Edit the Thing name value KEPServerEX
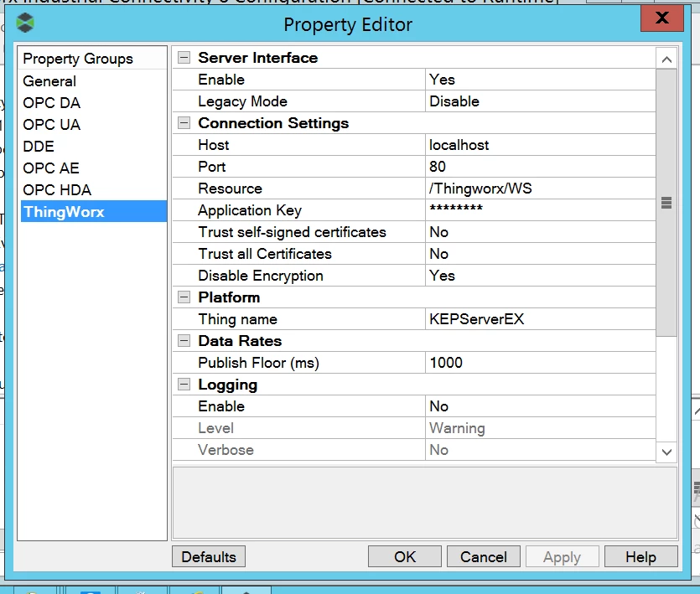The width and height of the screenshot is (700, 594). click(x=540, y=319)
